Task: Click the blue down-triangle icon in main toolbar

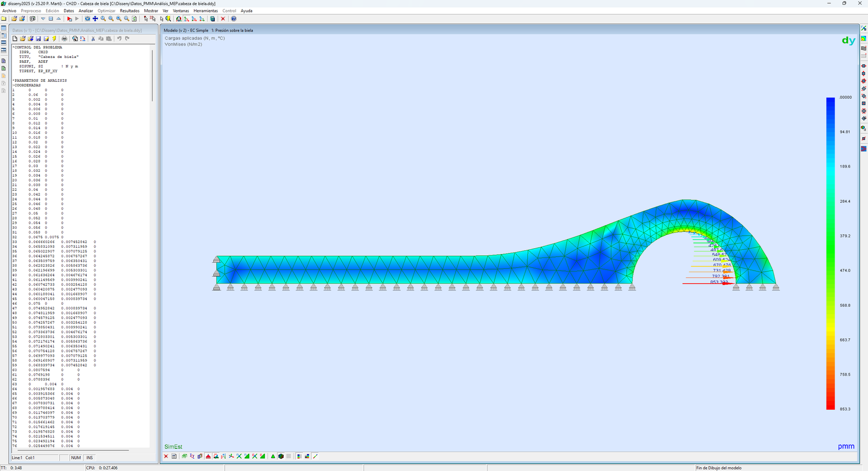Action: pos(43,19)
